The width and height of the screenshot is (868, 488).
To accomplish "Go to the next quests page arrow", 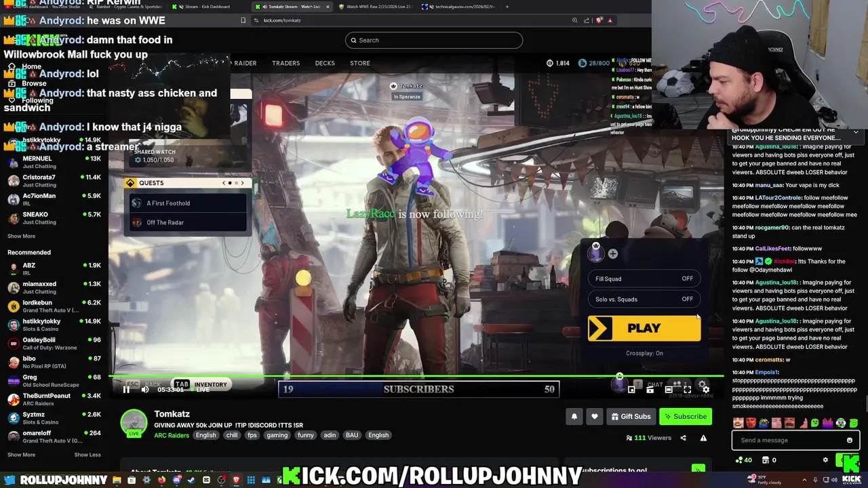I will [x=242, y=183].
